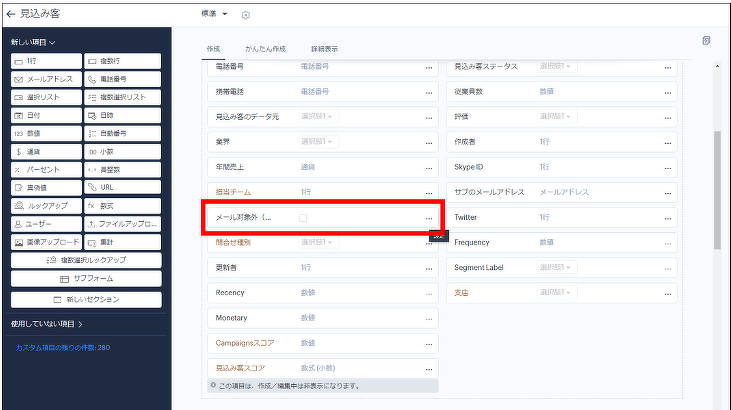Pick the URL field type

tap(123, 188)
